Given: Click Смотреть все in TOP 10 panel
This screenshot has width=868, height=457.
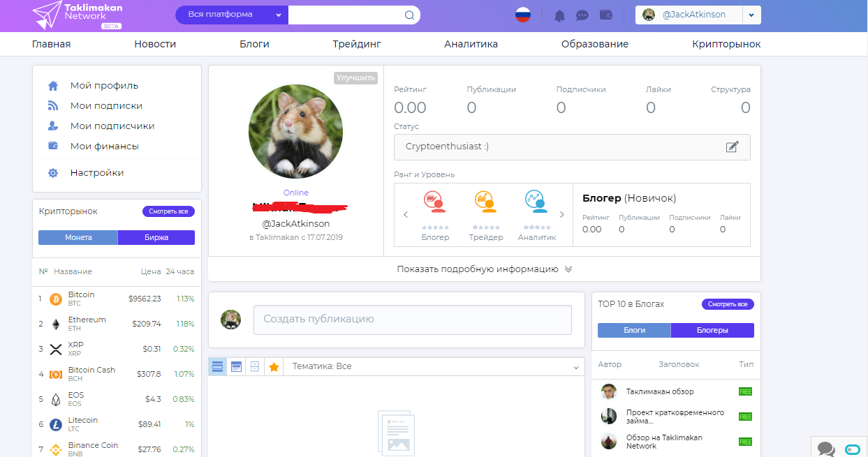Looking at the screenshot, I should click(x=728, y=304).
